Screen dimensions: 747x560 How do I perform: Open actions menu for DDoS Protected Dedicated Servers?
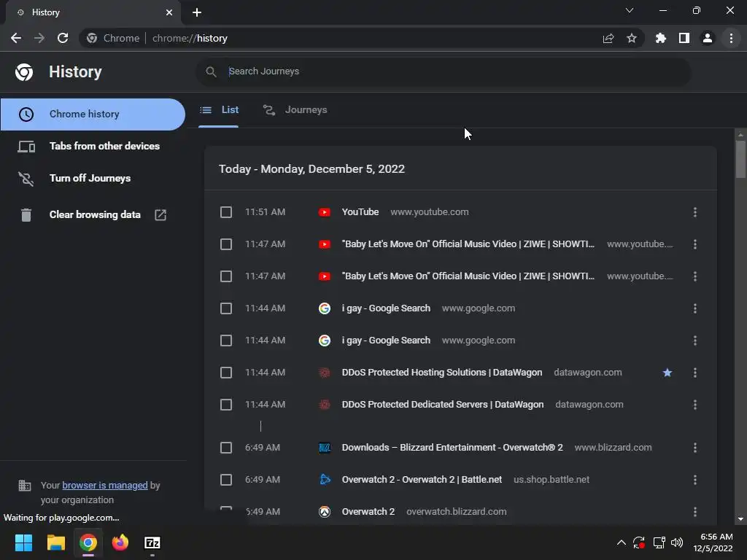(x=695, y=405)
